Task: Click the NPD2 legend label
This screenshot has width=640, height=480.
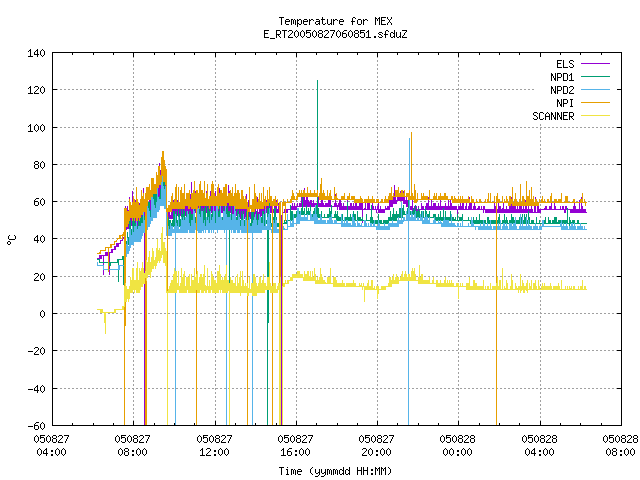Action: [562, 90]
